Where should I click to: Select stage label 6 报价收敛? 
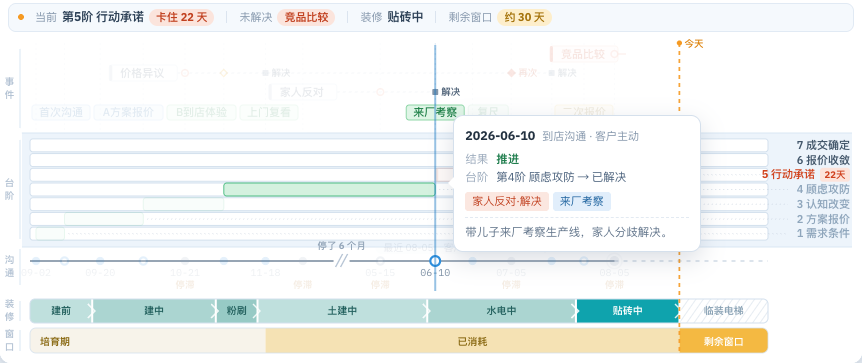coord(823,160)
